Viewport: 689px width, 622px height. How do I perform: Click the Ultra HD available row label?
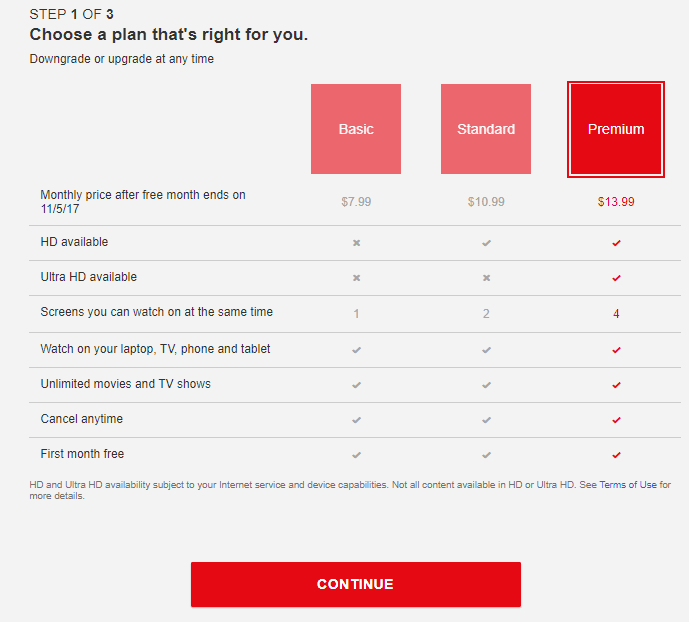(89, 277)
